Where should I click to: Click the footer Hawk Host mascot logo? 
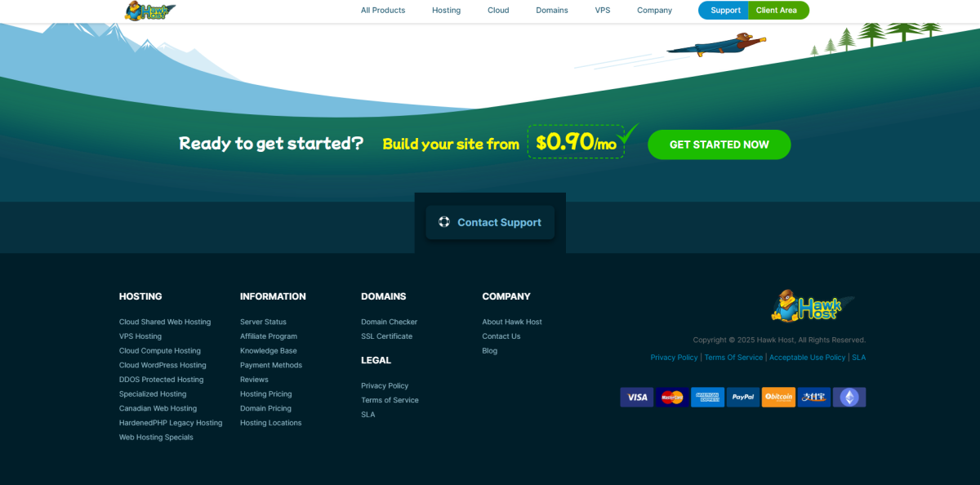click(811, 306)
